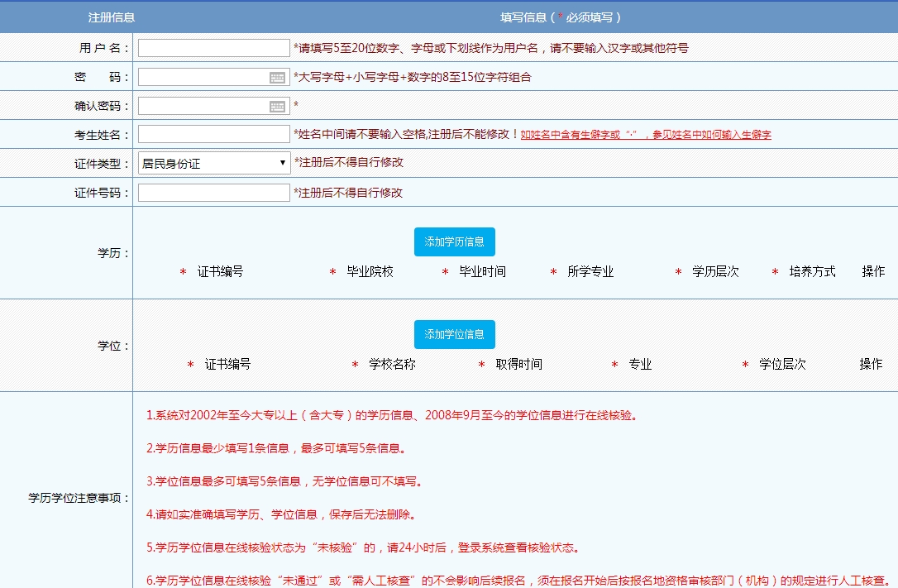898x588 pixels.
Task: Click the 学历层次 column header
Action: [715, 272]
